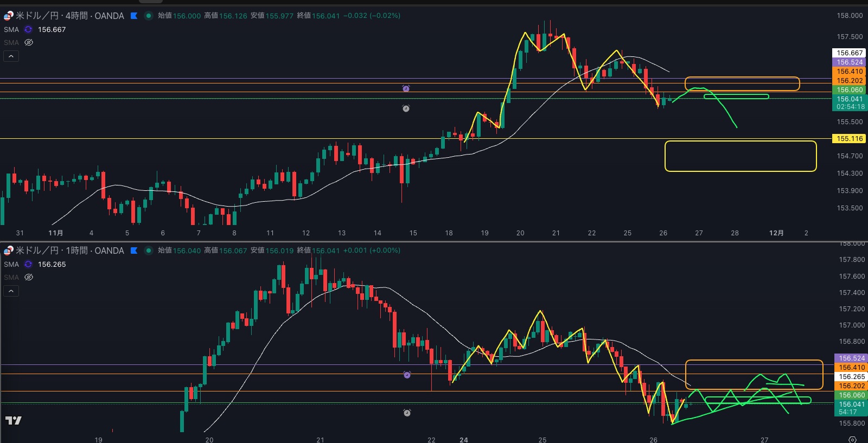Collapse indicator legend on 4-hour chart

coord(11,56)
